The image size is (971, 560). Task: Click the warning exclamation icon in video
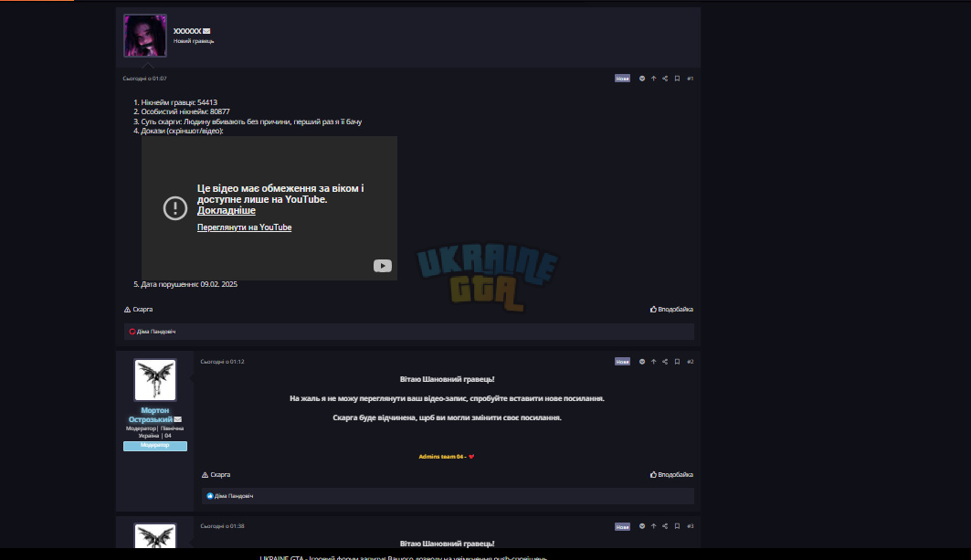175,208
